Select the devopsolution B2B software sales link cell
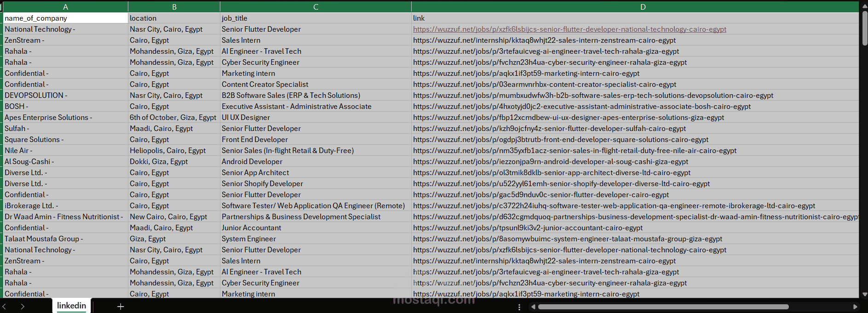Screen dimensions: 868x313 (x=635, y=95)
